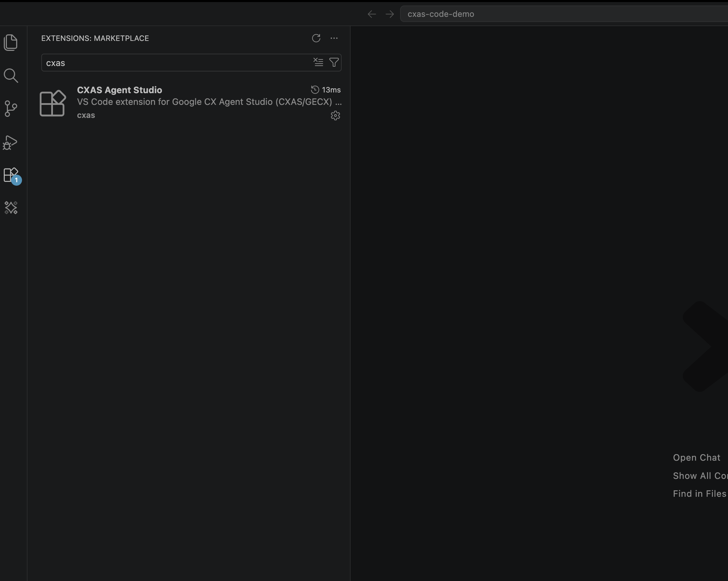728x581 pixels.
Task: Click the Find in Files shortcut hint
Action: (699, 494)
